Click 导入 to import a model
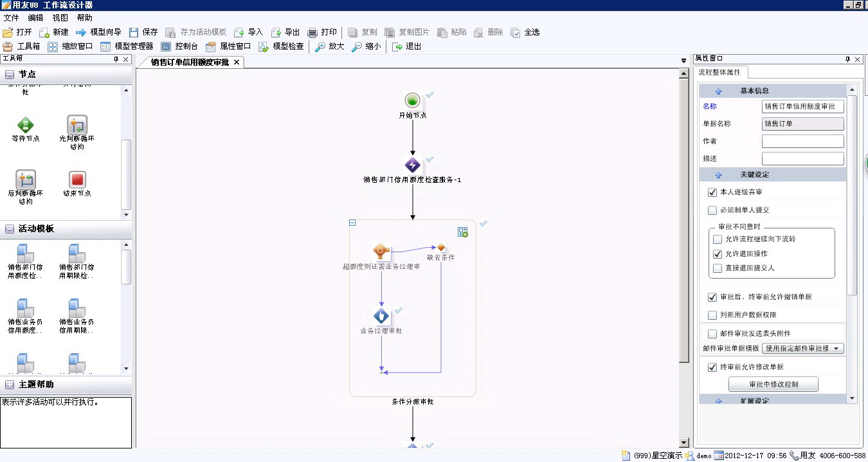Image resolution: width=868 pixels, height=462 pixels. point(249,32)
